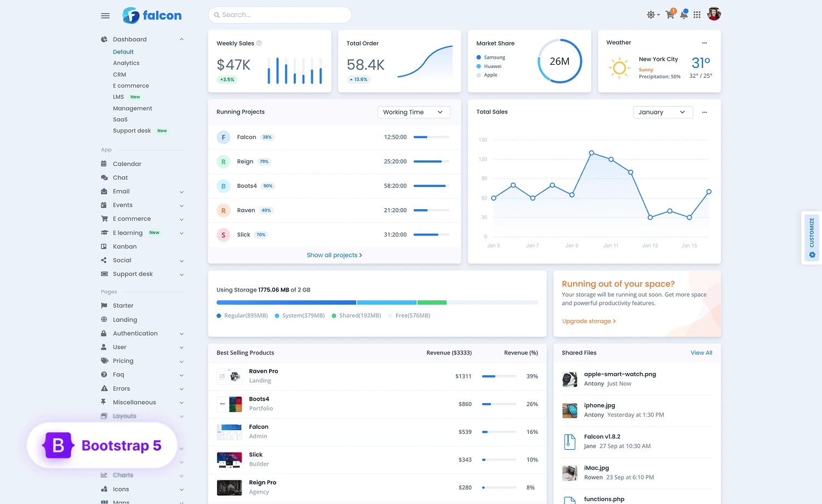Image resolution: width=822 pixels, height=504 pixels.
Task: Click the hamburger menu to collapse the sidebar
Action: click(x=105, y=15)
